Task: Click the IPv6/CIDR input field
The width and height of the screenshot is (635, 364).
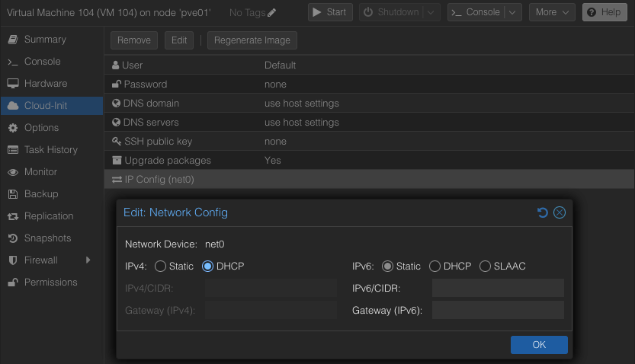Action: (x=498, y=288)
